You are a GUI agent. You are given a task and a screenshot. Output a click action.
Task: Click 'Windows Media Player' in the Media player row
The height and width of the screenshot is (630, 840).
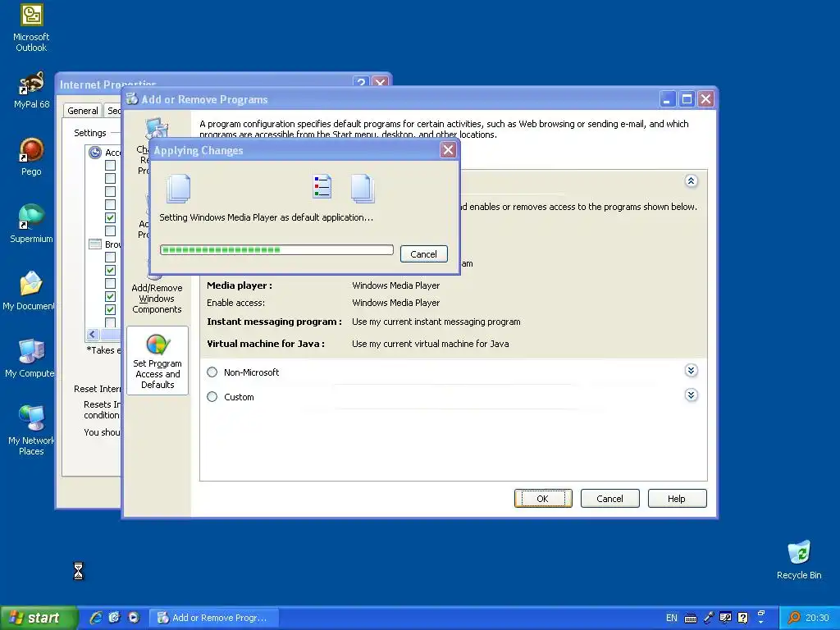tap(396, 285)
